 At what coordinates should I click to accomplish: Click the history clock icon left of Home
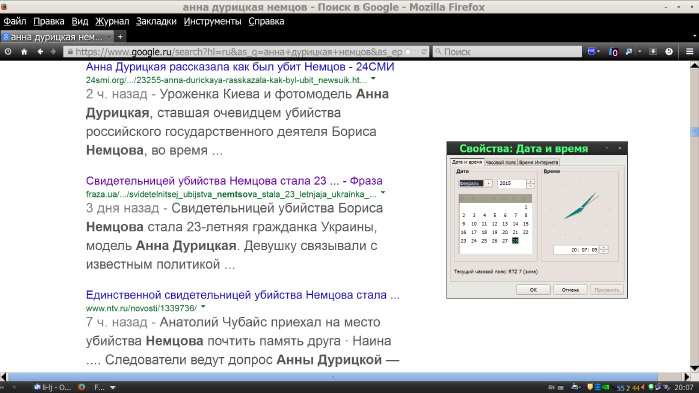[x=8, y=52]
